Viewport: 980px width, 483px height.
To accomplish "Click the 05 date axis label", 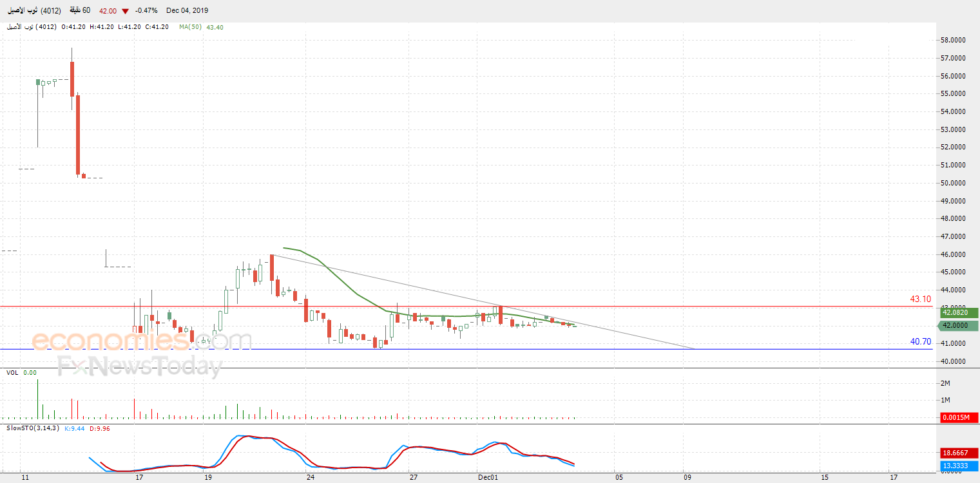I will (619, 478).
